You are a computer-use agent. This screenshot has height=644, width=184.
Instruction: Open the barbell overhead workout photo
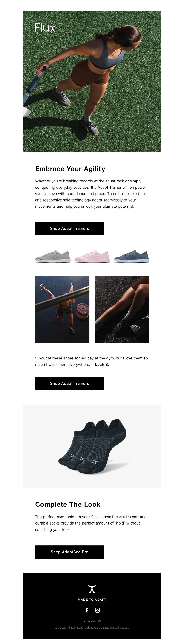pyautogui.click(x=62, y=309)
